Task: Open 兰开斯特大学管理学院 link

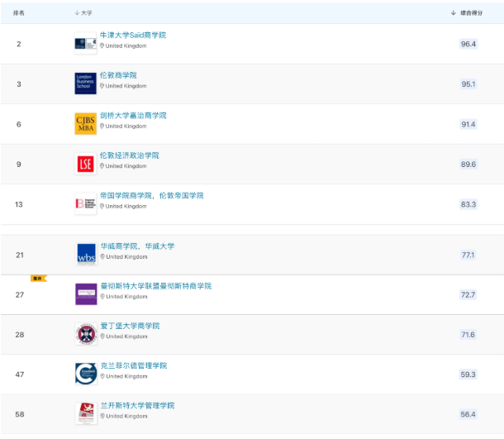Action: tap(138, 406)
